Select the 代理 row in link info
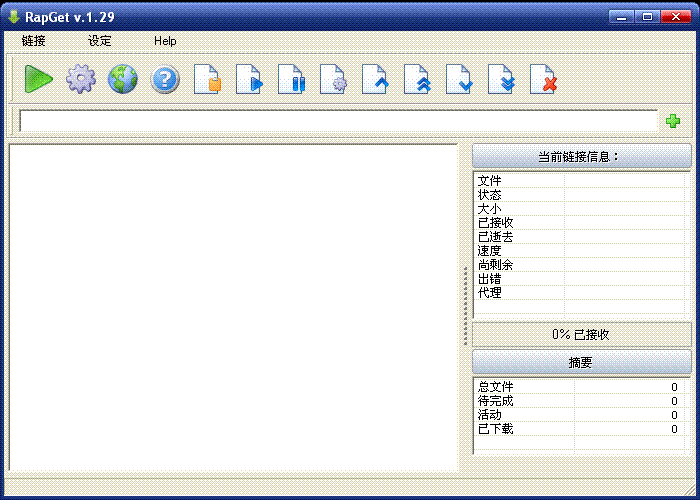 579,292
